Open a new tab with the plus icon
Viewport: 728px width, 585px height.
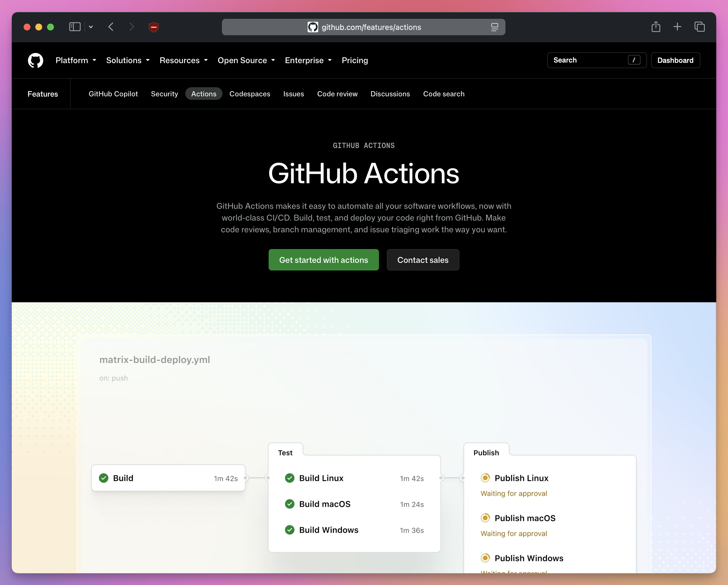pos(677,27)
